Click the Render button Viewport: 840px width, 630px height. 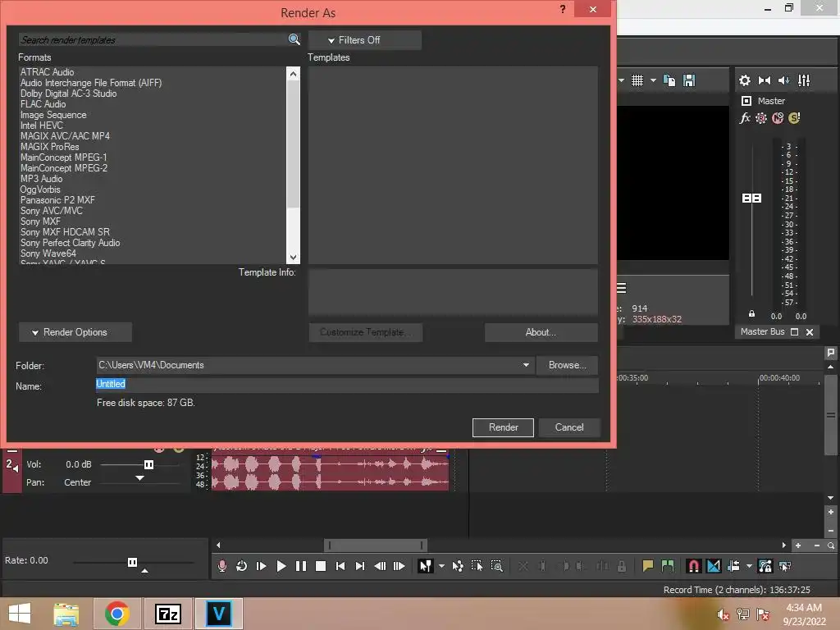[x=503, y=427]
